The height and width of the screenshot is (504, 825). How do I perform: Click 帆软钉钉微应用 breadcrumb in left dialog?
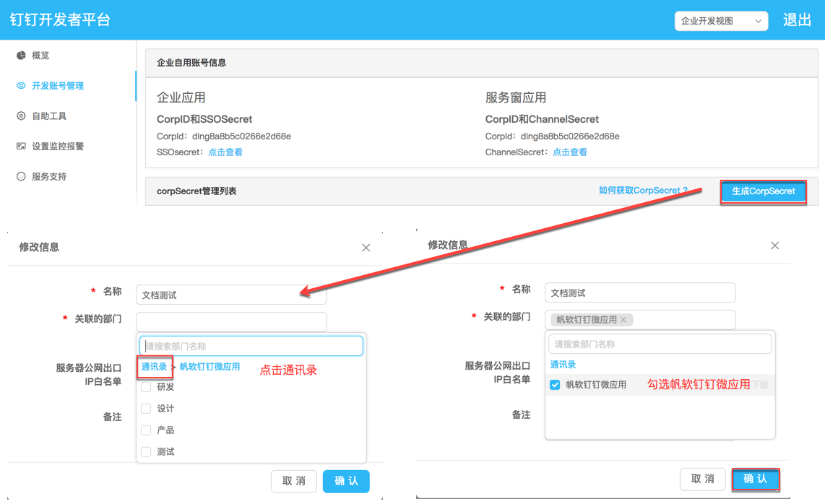point(210,367)
